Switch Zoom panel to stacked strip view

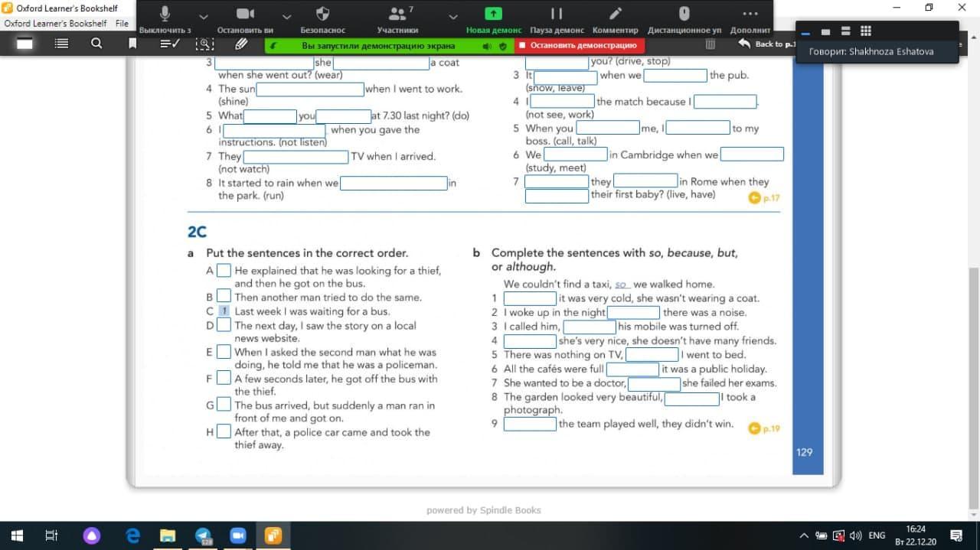click(x=846, y=31)
